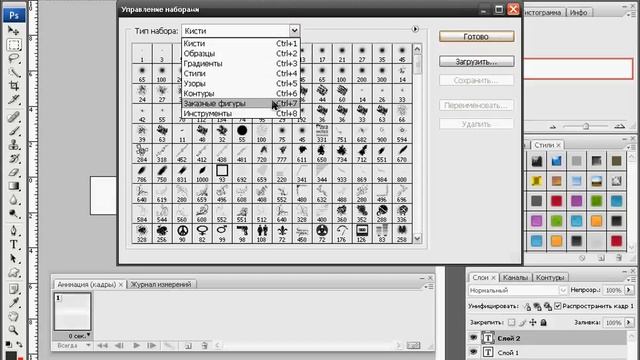Select the Move tool
640x360 pixels.
coord(13,31)
